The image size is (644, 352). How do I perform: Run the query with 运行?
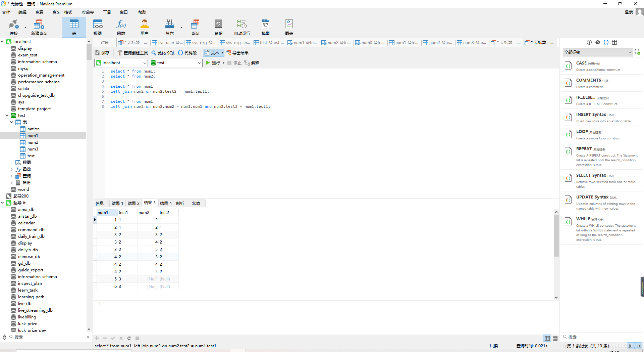click(x=213, y=63)
